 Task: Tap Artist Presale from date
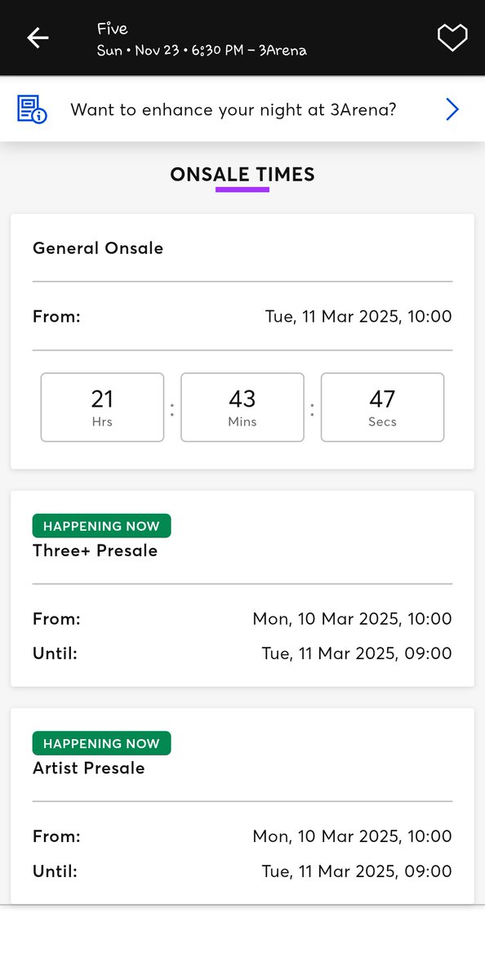(352, 836)
